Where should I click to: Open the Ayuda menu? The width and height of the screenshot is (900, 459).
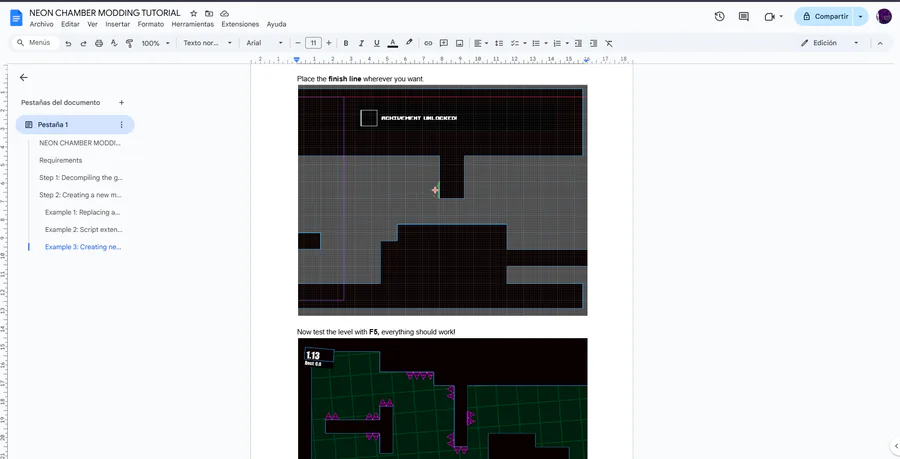pyautogui.click(x=276, y=24)
